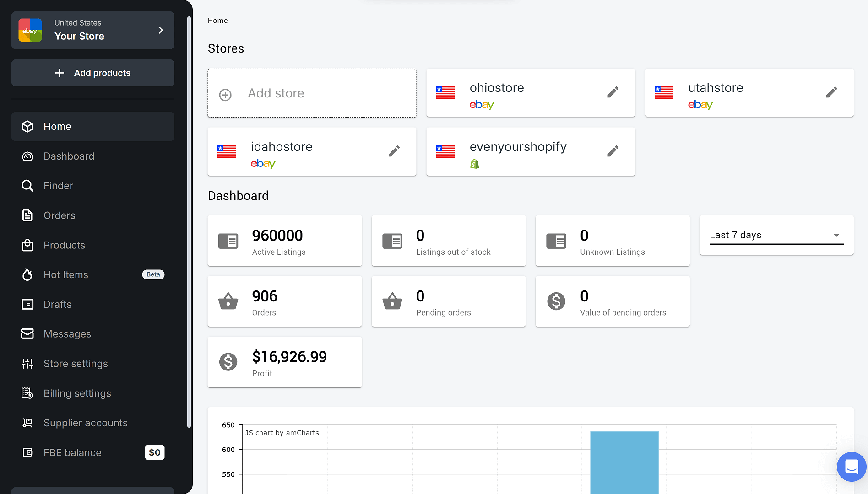Click the plus circle icon on Add store

pyautogui.click(x=225, y=95)
